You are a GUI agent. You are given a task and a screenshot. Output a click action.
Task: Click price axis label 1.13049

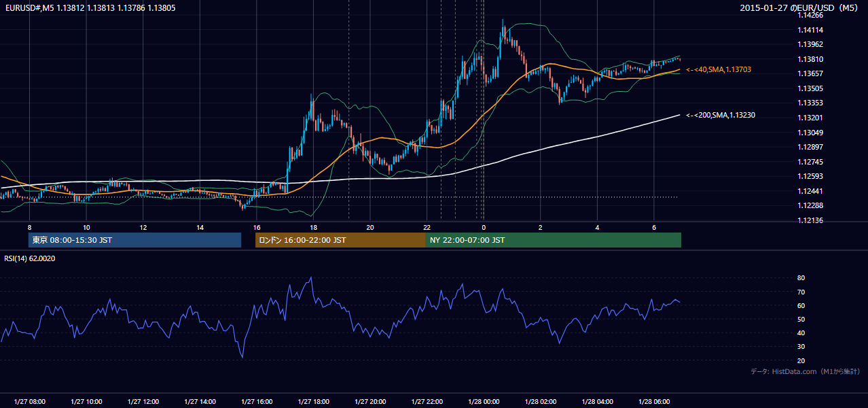(x=810, y=133)
